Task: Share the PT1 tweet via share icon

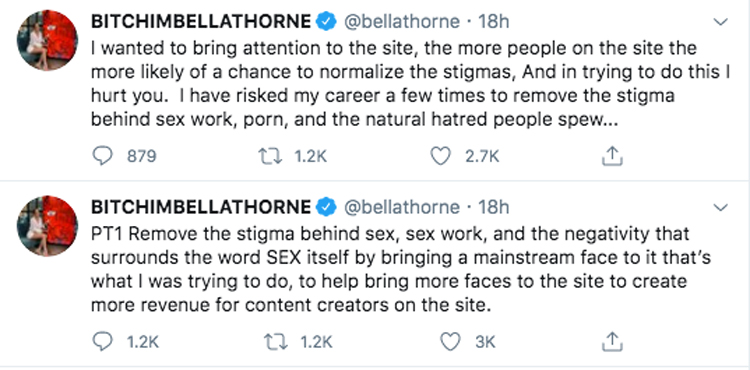Action: (612, 341)
